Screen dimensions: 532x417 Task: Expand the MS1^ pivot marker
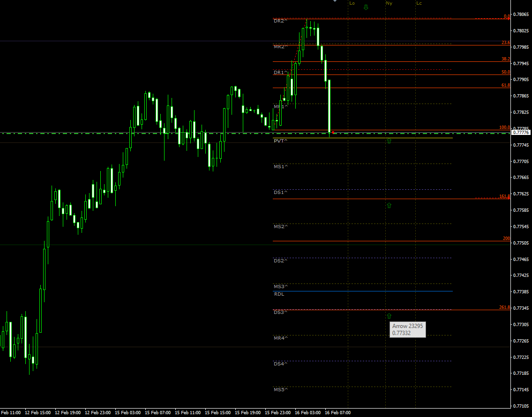[280, 165]
